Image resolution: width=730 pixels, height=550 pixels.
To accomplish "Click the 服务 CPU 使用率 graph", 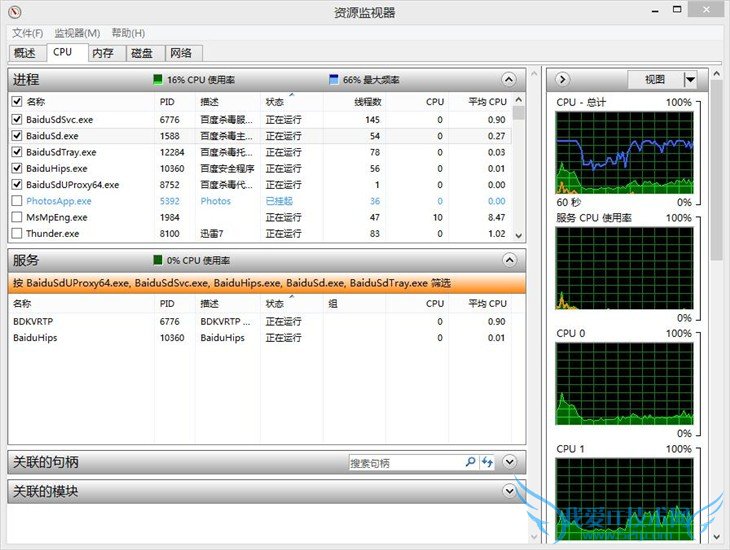I will [624, 268].
